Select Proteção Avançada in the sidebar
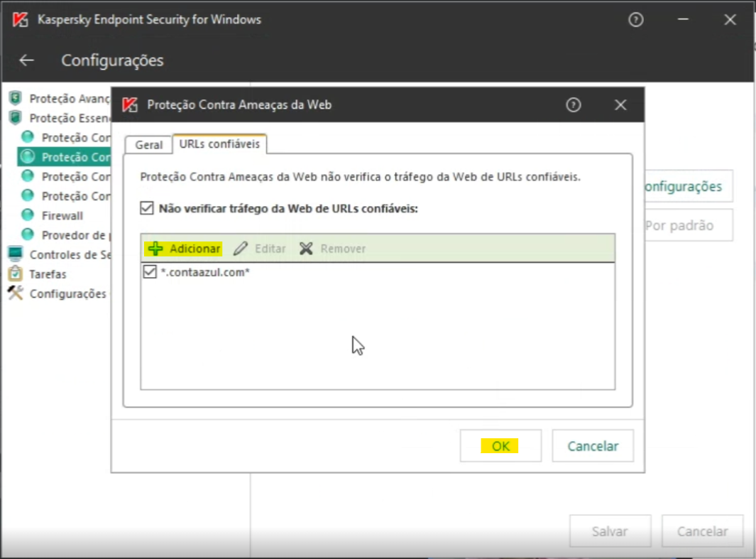 point(70,99)
